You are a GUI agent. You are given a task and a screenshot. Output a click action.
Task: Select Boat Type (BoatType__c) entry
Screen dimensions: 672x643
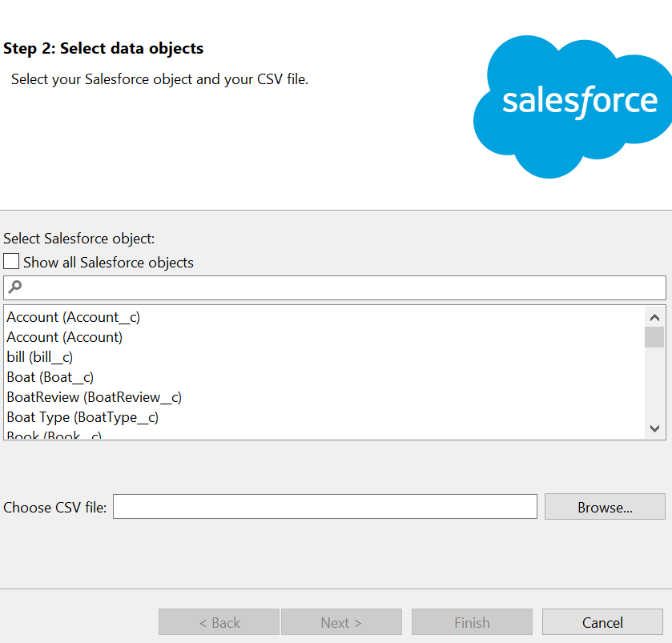pyautogui.click(x=82, y=418)
